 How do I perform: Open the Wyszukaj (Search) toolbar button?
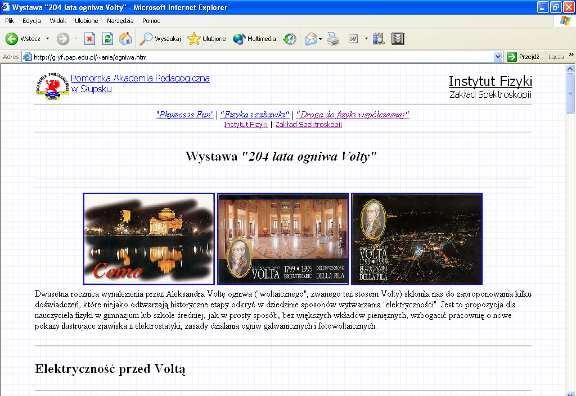coord(160,39)
